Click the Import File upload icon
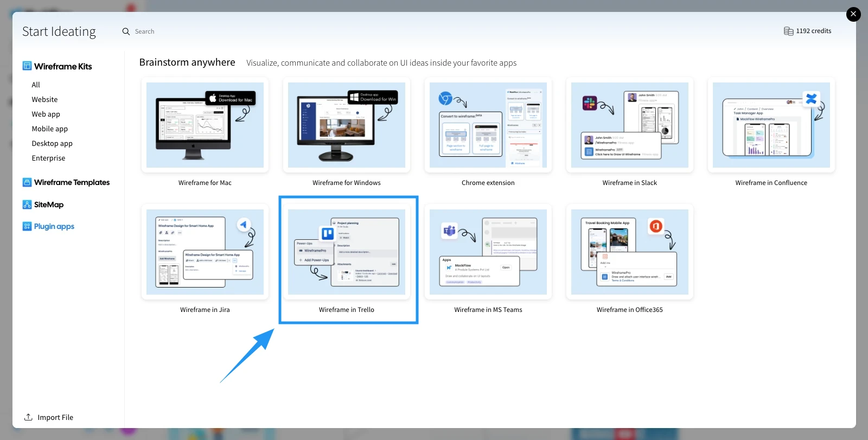Screen dimensions: 868x440 point(28,417)
